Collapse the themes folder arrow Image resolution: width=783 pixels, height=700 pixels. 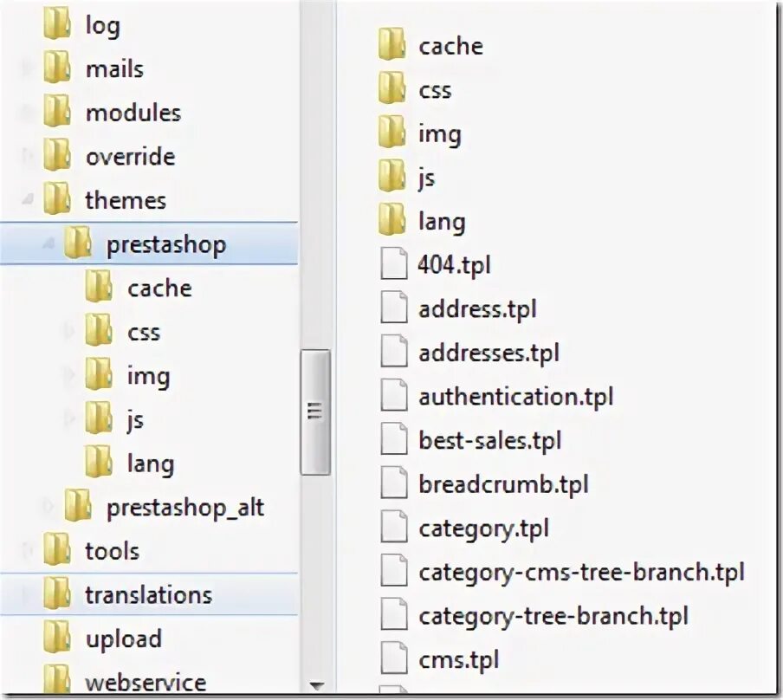click(28, 200)
